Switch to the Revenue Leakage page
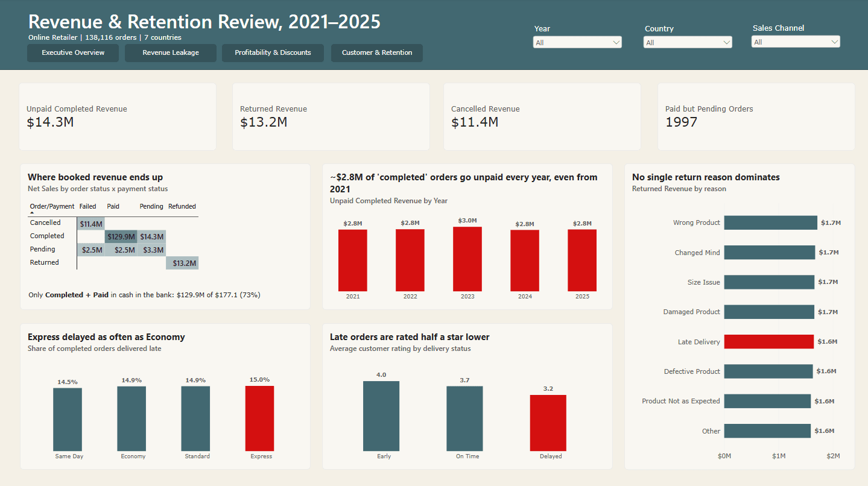Viewport: 868px width, 486px height. [171, 53]
